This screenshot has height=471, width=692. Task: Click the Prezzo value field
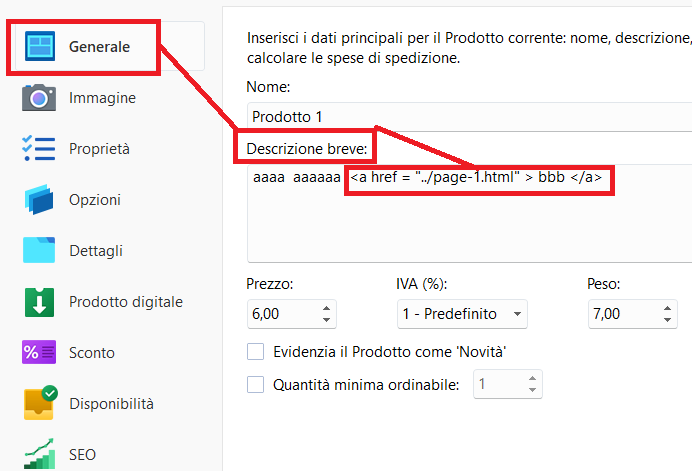pos(285,314)
